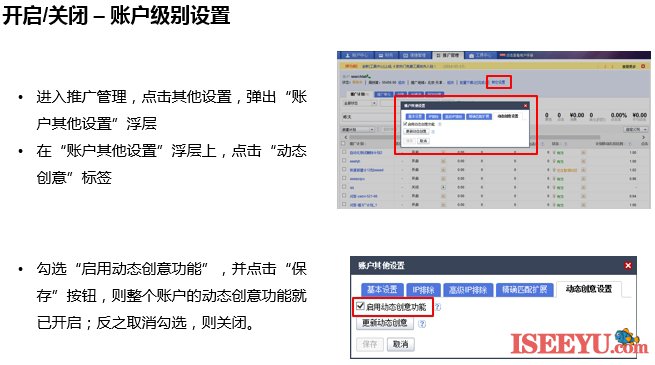655x365 pixels.
Task: Open the 推广管理 tab in the top navigation
Action: coord(448,55)
